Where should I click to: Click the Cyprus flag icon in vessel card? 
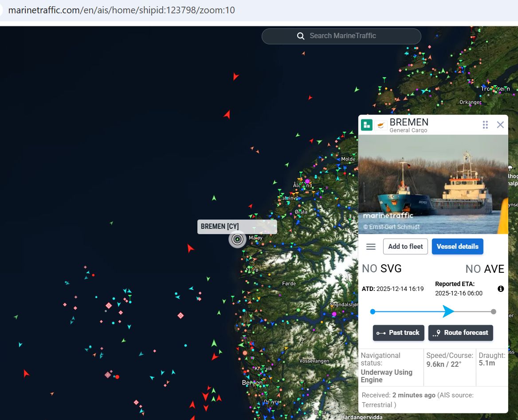381,126
